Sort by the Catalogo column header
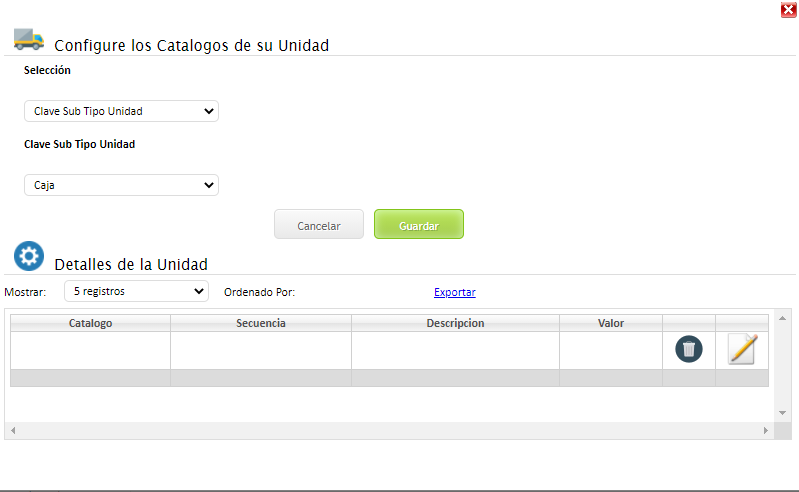 [x=90, y=323]
